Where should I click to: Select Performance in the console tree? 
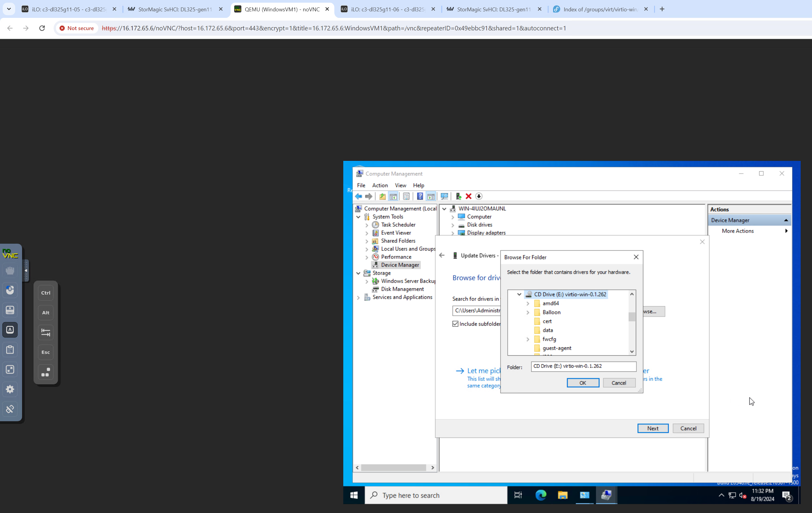pos(396,257)
